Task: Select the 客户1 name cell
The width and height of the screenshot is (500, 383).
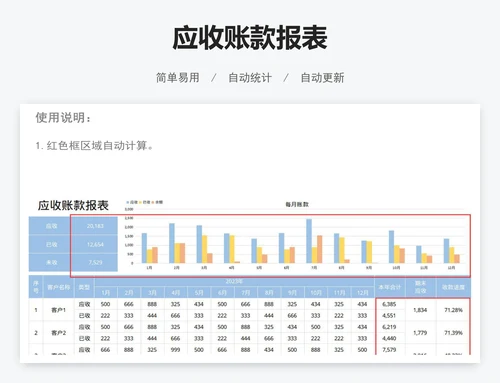Action: pos(59,310)
